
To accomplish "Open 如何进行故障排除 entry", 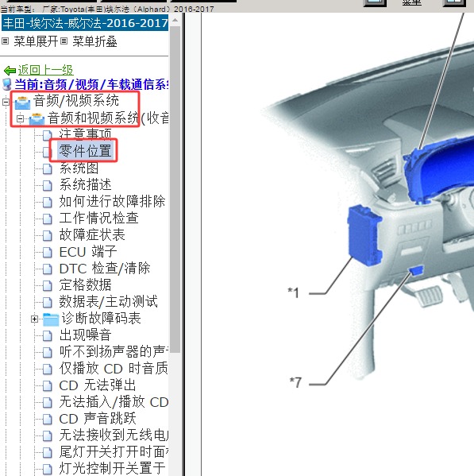I will coord(112,201).
